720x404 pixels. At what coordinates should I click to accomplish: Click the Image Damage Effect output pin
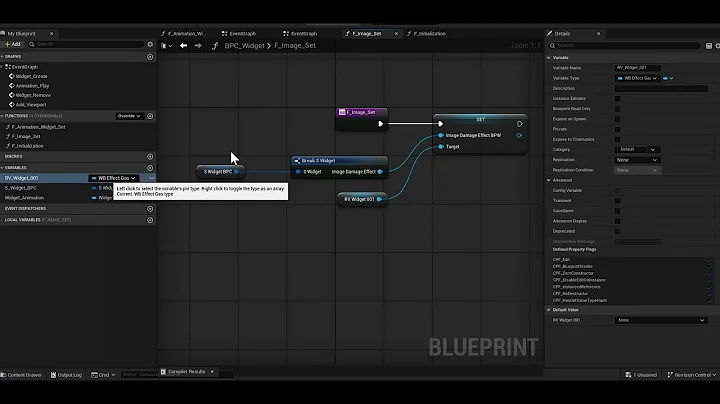pos(380,172)
